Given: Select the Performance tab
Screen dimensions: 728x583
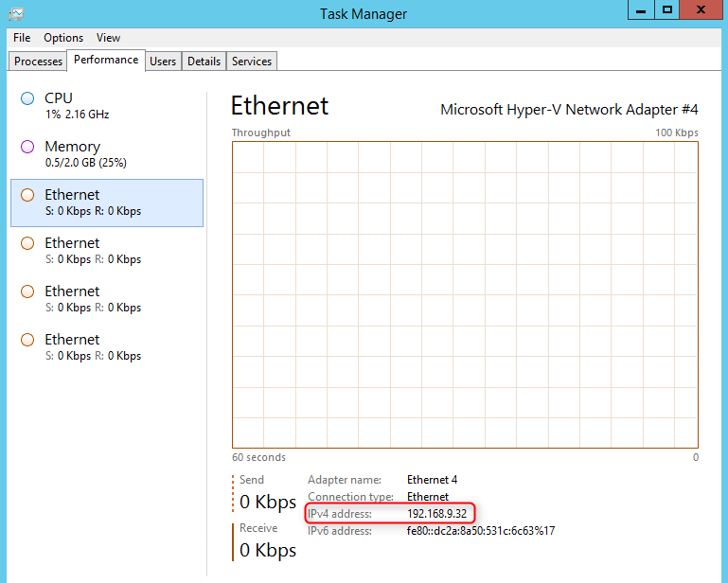Looking at the screenshot, I should point(106,61).
